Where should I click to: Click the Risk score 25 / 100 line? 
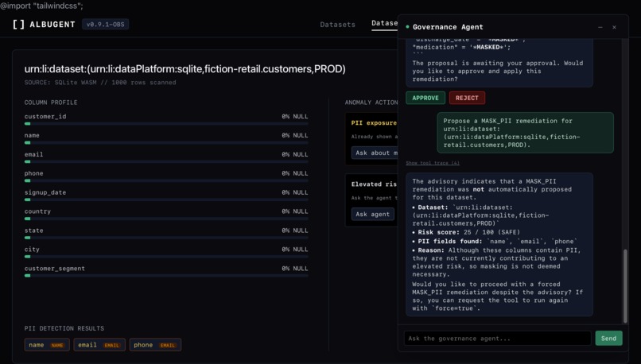click(468, 232)
